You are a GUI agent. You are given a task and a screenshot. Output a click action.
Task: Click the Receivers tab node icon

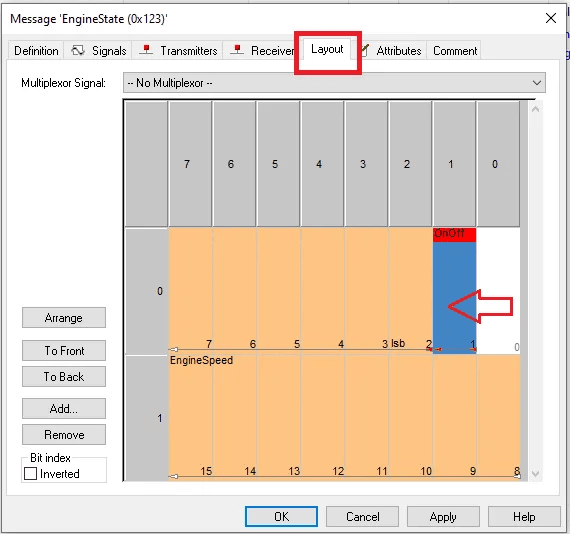(237, 50)
